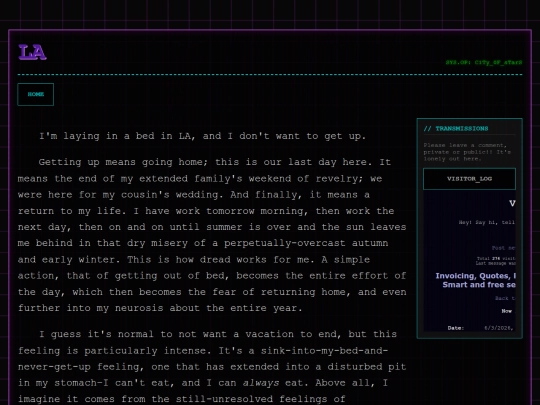Open the VISITOR_LOG button
The image size is (540, 405).
coord(469,179)
